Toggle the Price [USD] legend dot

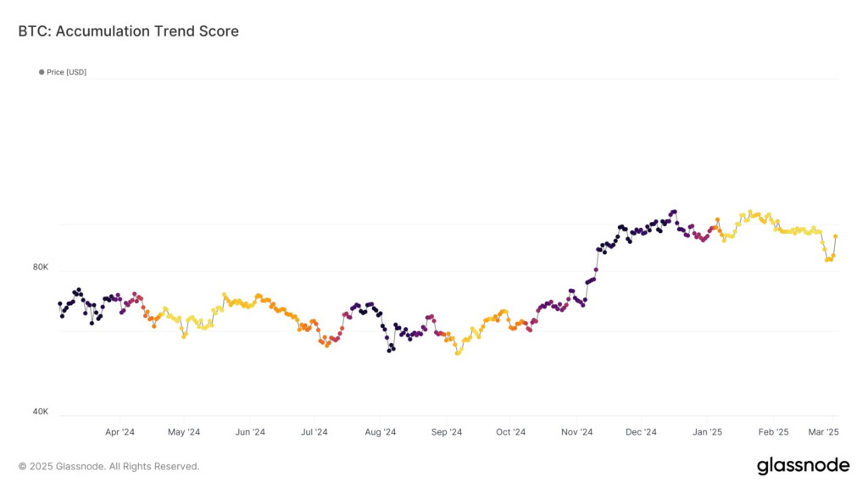point(42,72)
